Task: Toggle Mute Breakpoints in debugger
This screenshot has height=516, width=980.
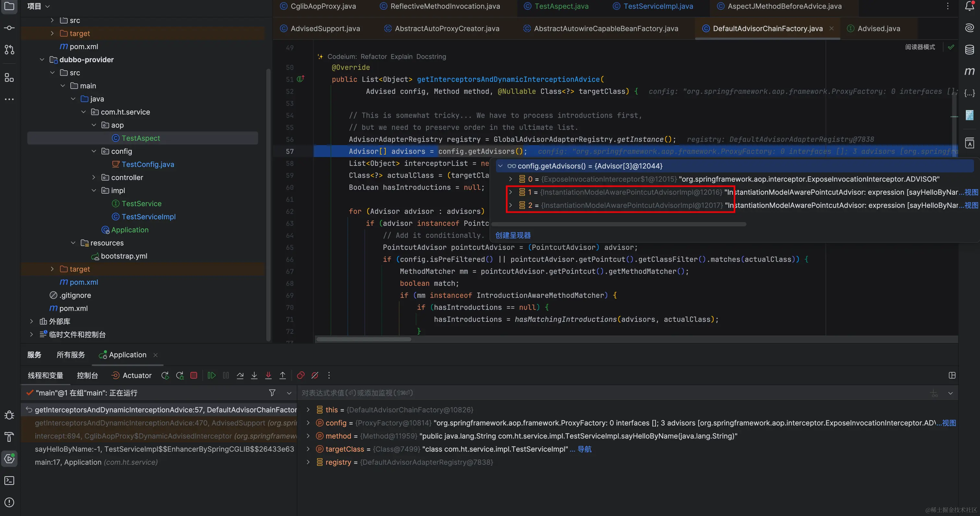Action: coord(315,375)
